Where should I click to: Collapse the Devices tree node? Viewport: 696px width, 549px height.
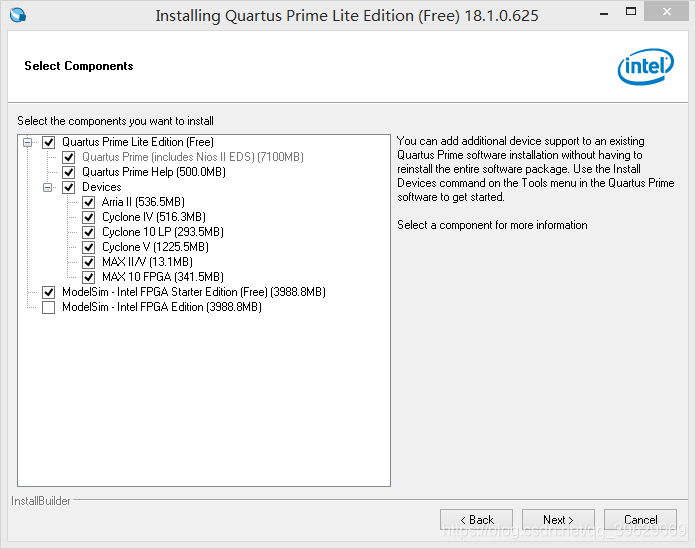coord(47,188)
